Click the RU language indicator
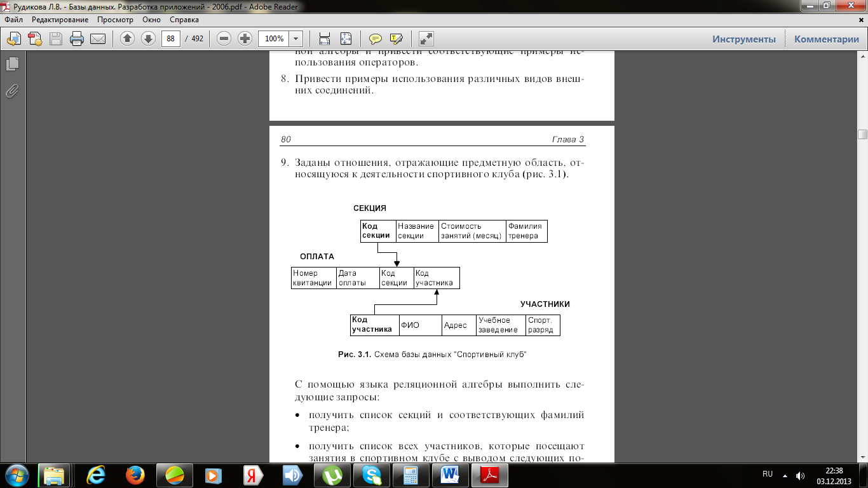Viewport: 868px width, 488px height. click(x=768, y=474)
